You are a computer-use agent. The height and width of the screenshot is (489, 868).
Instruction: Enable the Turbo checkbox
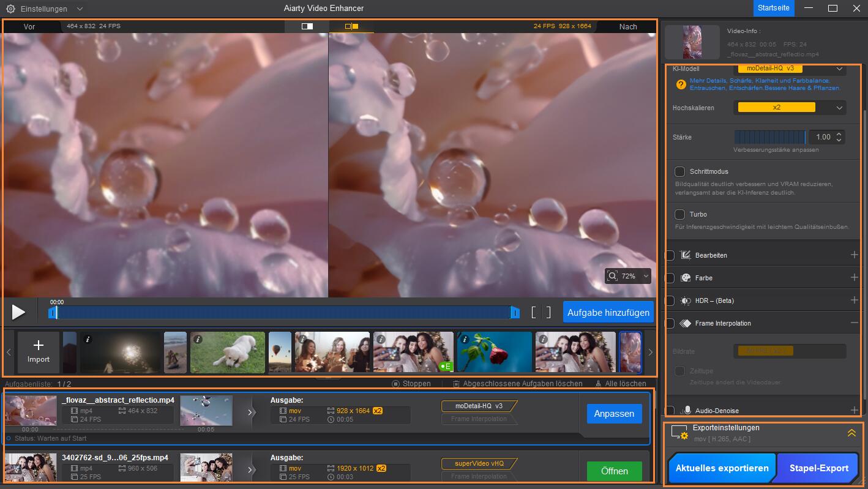pos(679,214)
